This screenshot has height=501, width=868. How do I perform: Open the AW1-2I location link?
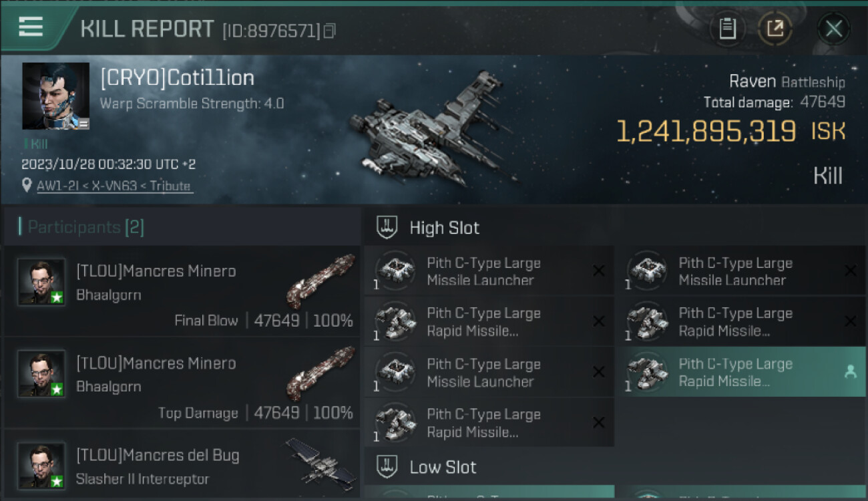tap(114, 186)
